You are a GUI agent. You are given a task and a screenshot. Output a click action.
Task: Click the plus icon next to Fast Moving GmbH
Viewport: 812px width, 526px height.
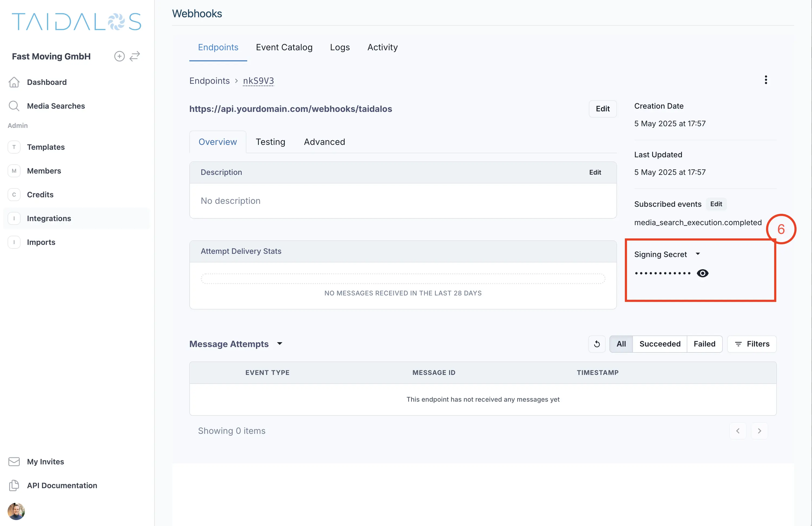119,56
